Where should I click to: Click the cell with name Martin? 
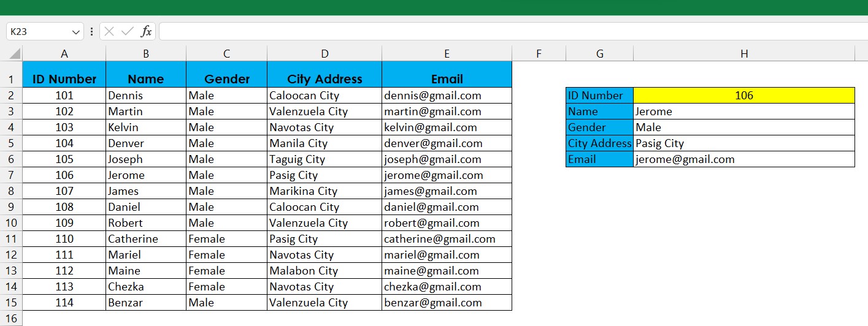tap(146, 112)
